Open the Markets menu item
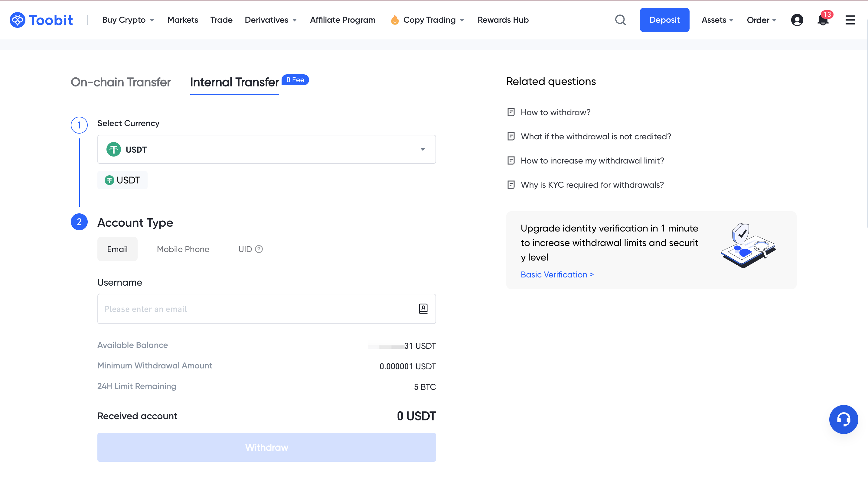Viewport: 868px width, 489px height. 183,20
